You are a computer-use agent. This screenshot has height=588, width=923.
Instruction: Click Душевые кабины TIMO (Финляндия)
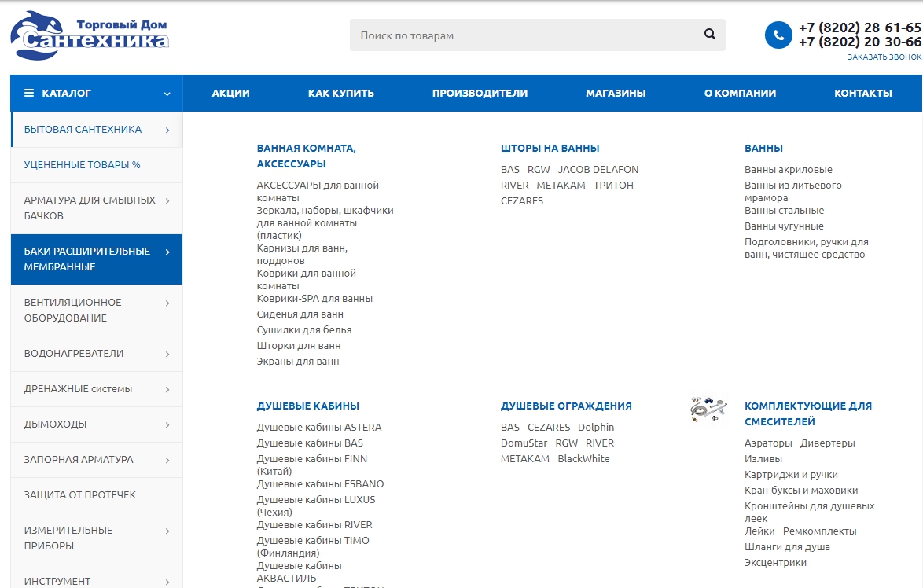(313, 547)
